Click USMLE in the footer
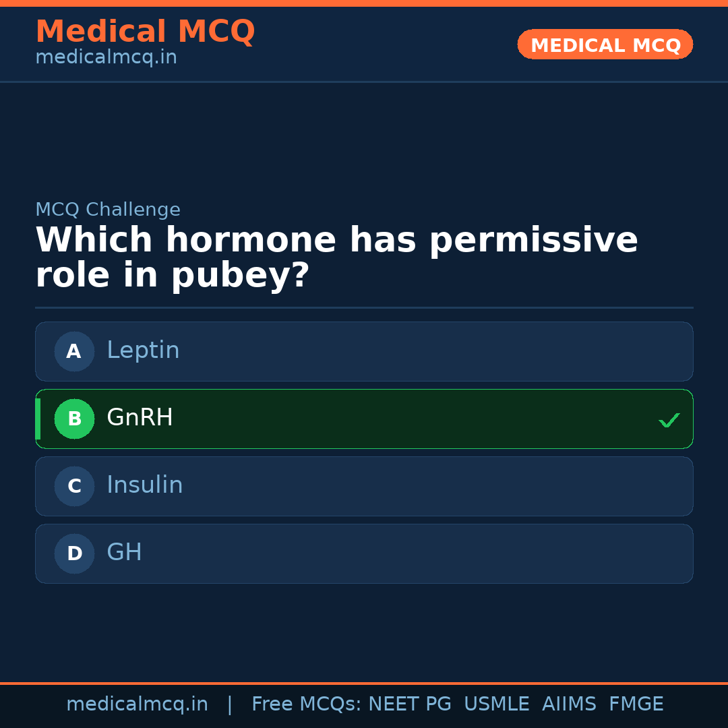728x728 pixels. click(496, 704)
